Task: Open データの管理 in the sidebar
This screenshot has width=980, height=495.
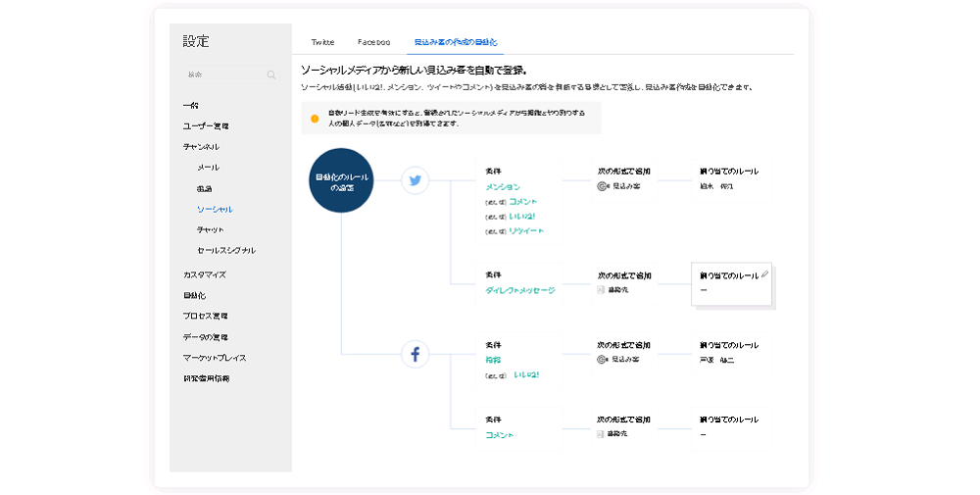Action: click(x=206, y=337)
